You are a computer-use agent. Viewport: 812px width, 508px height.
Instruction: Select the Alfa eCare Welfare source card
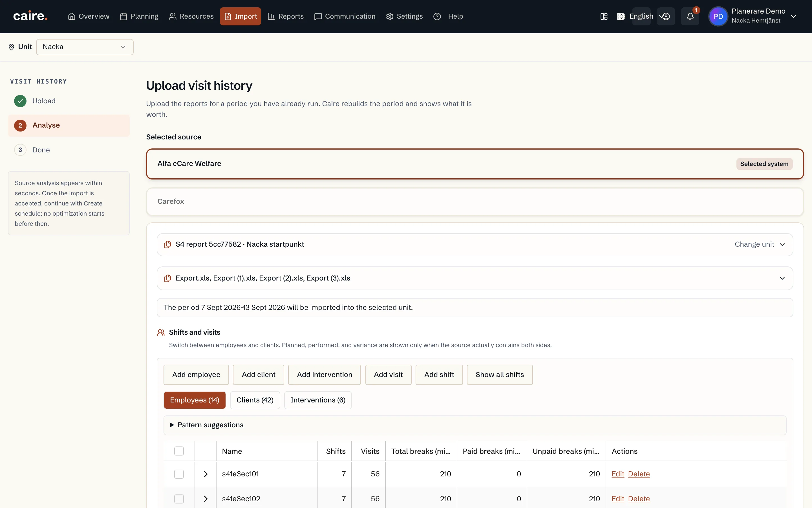click(x=475, y=164)
